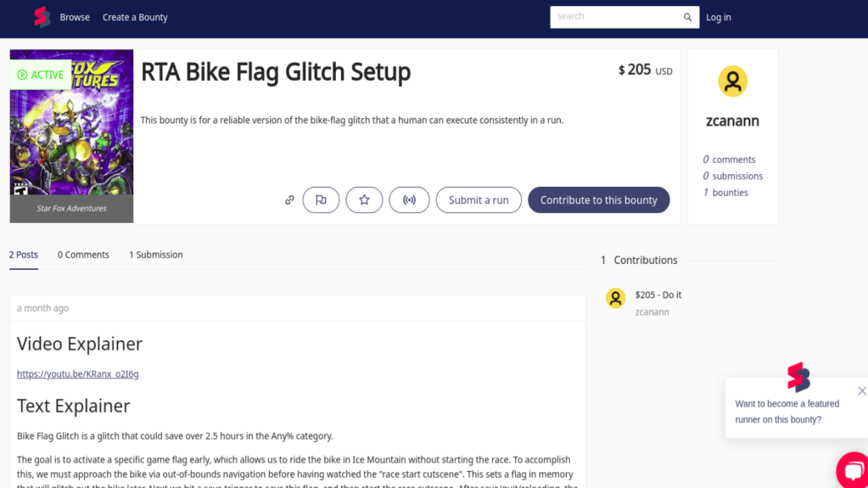
Task: Click Submit a run button
Action: pos(479,200)
